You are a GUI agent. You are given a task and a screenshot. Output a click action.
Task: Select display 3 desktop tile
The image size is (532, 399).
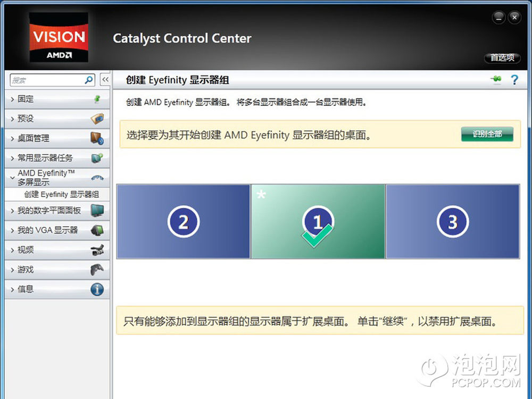[453, 221]
